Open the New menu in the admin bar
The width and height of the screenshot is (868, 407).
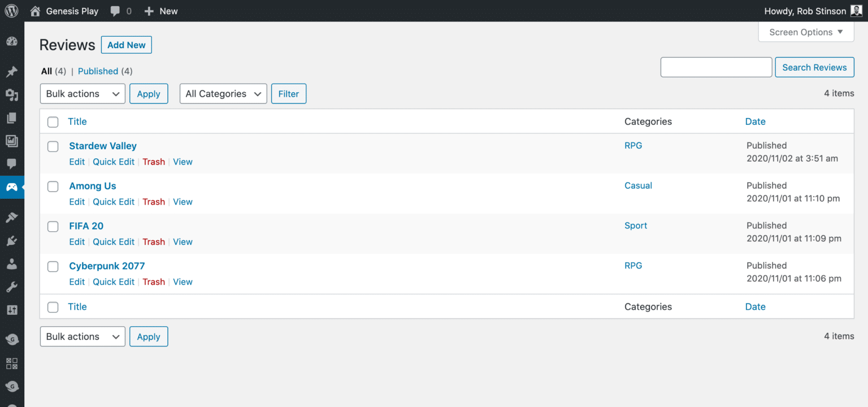click(160, 11)
